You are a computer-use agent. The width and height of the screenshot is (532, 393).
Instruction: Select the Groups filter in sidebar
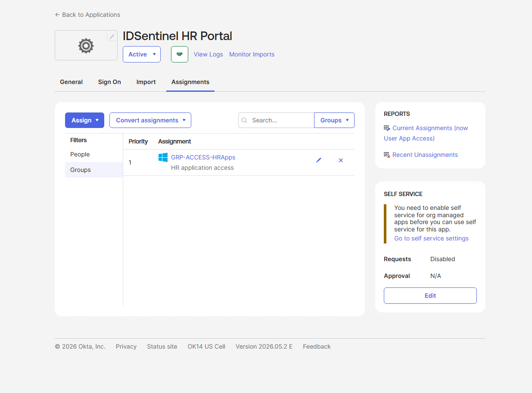coord(94,170)
